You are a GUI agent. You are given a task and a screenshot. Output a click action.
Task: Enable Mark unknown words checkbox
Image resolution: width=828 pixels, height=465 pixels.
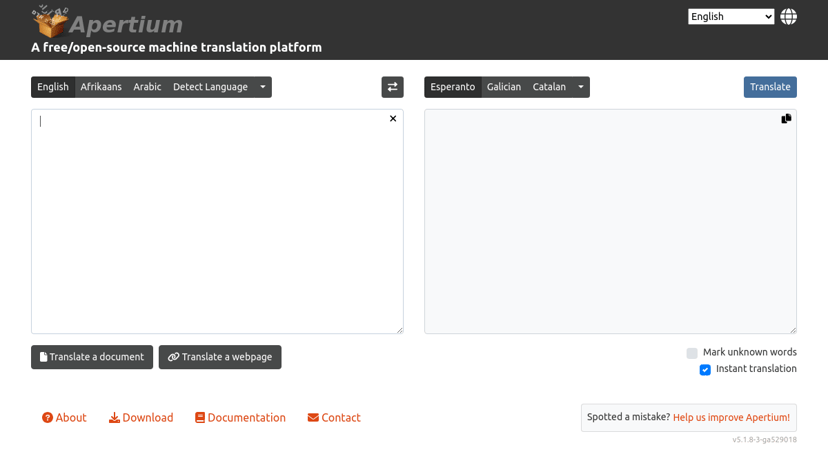[692, 353]
